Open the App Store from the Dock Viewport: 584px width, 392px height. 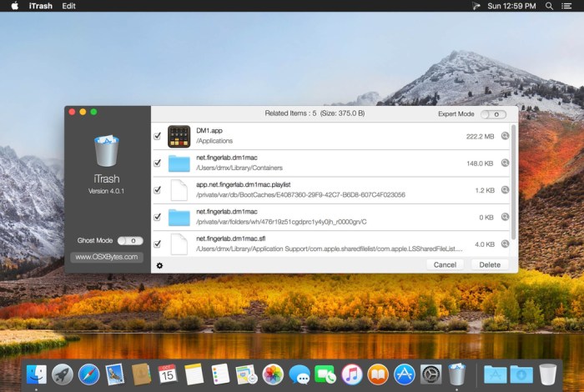404,374
